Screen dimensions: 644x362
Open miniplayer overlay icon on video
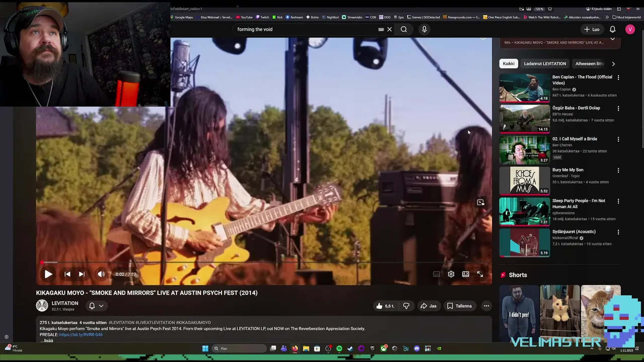[x=480, y=203]
